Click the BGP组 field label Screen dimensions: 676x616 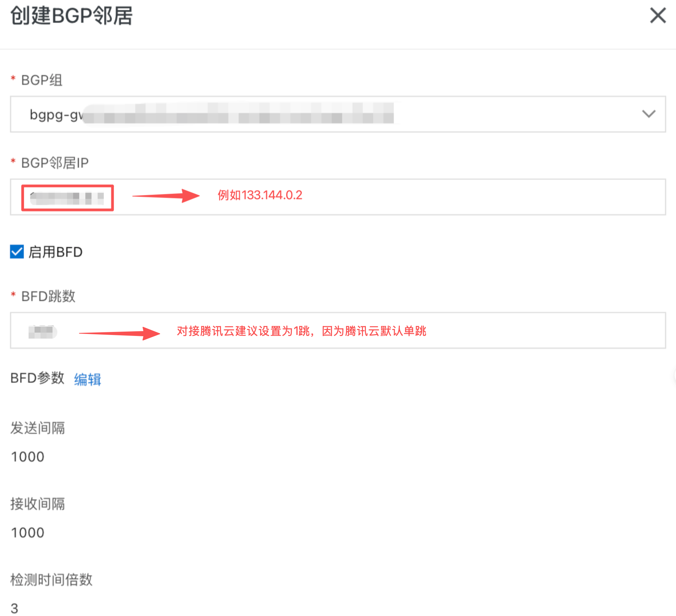pyautogui.click(x=42, y=80)
